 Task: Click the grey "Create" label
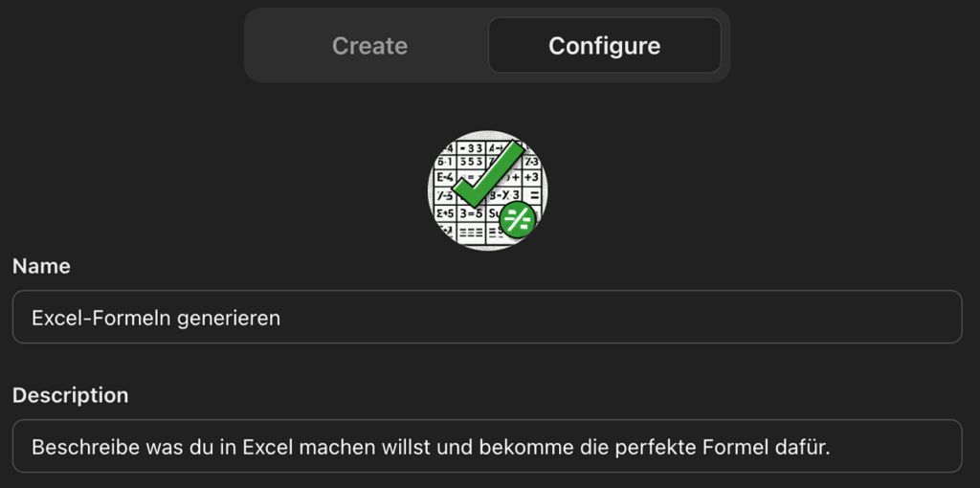(x=369, y=46)
